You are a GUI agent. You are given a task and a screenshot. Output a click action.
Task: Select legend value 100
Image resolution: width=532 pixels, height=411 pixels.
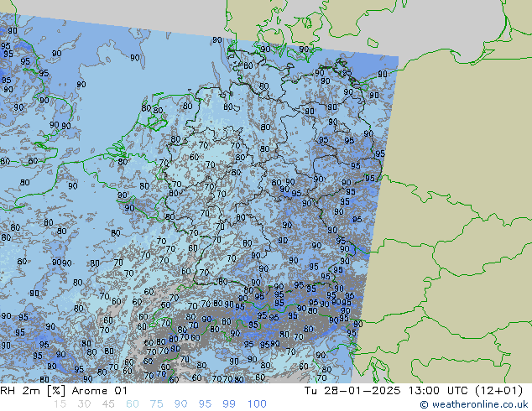coord(257,404)
